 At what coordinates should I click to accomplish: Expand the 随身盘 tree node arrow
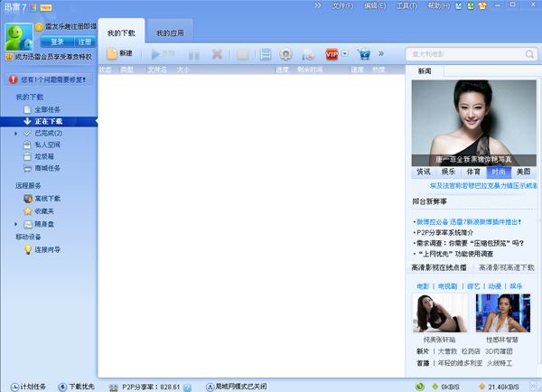click(15, 223)
